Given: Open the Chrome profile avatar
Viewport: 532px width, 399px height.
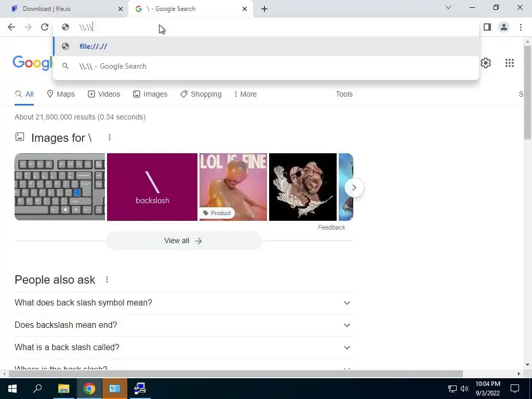Looking at the screenshot, I should coord(504,27).
